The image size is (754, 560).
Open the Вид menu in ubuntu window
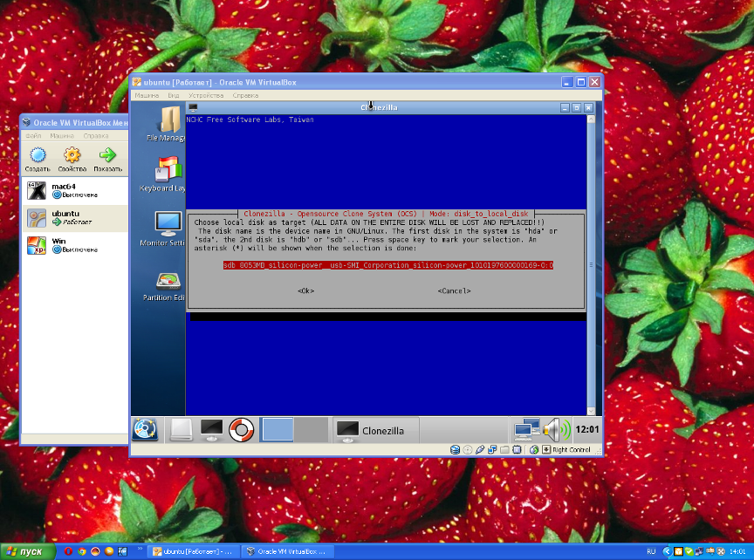[x=174, y=95]
